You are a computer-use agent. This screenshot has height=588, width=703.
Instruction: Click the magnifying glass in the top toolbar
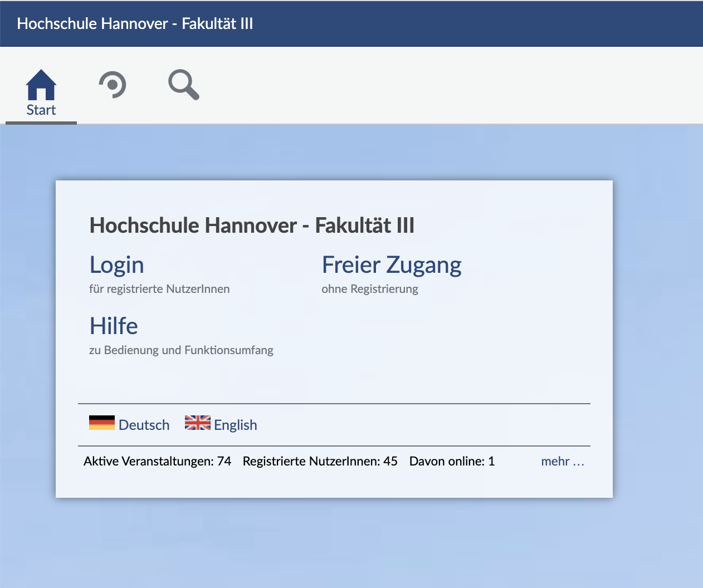pos(183,85)
